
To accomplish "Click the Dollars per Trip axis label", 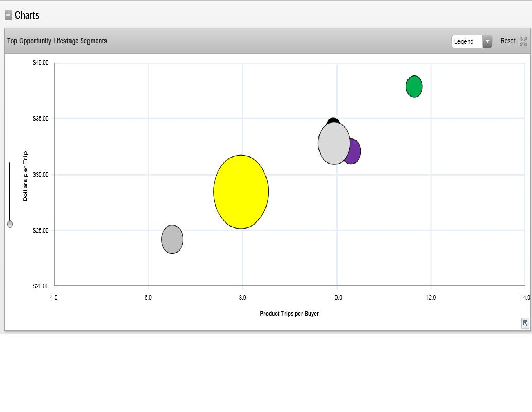I will (25, 176).
